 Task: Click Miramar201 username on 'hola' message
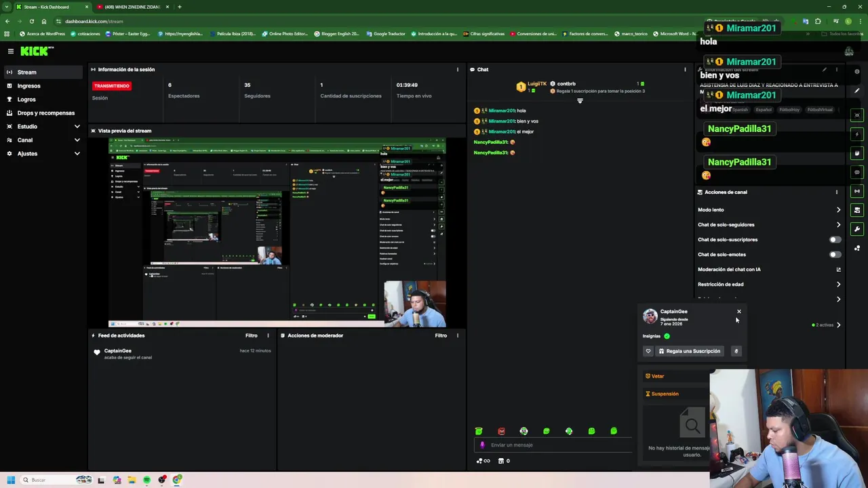click(x=502, y=110)
